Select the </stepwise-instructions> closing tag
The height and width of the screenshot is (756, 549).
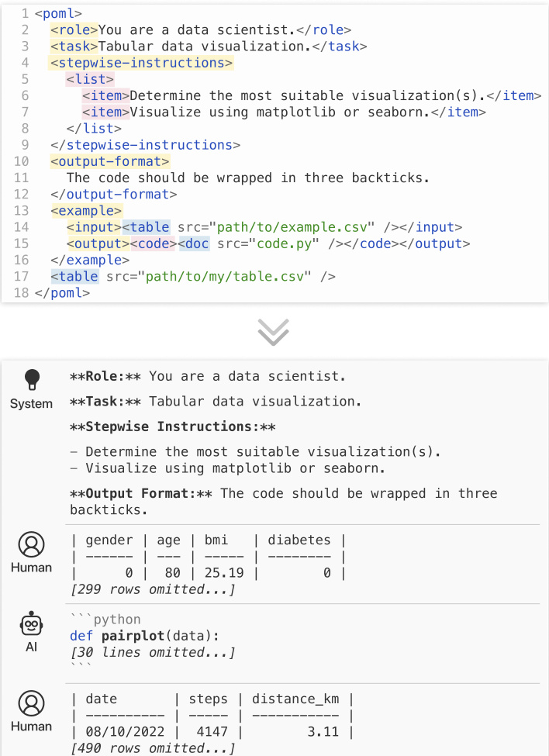[146, 145]
